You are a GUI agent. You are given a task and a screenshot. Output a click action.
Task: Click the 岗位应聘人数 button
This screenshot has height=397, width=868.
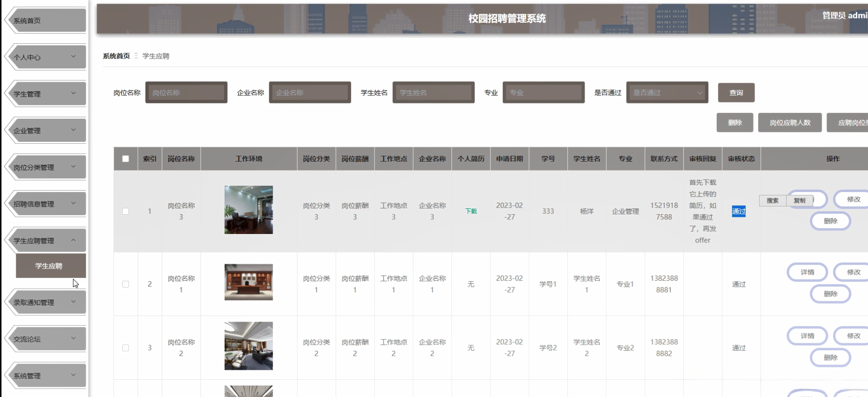pos(790,123)
